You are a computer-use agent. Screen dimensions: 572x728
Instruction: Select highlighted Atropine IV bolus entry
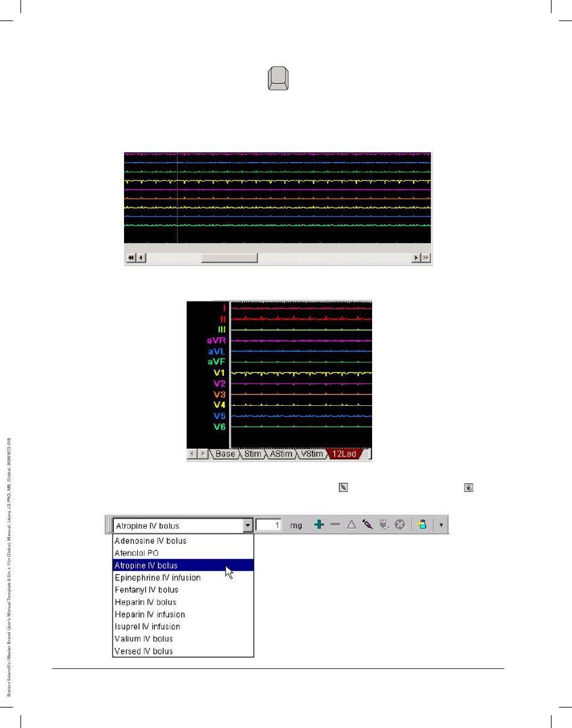tap(183, 565)
